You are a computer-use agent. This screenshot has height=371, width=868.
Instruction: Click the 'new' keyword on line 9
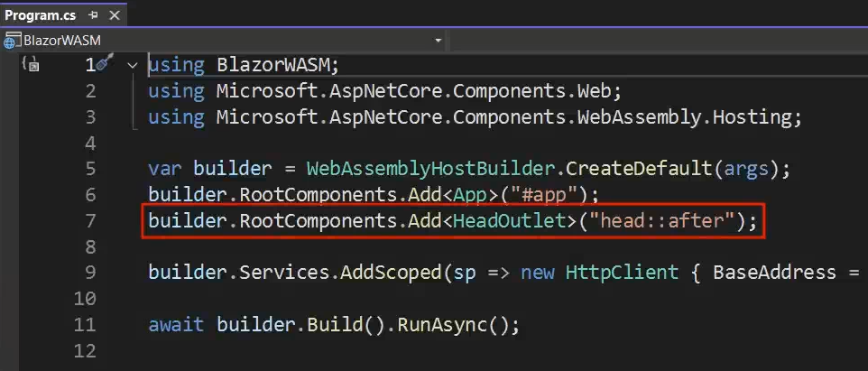pos(537,273)
